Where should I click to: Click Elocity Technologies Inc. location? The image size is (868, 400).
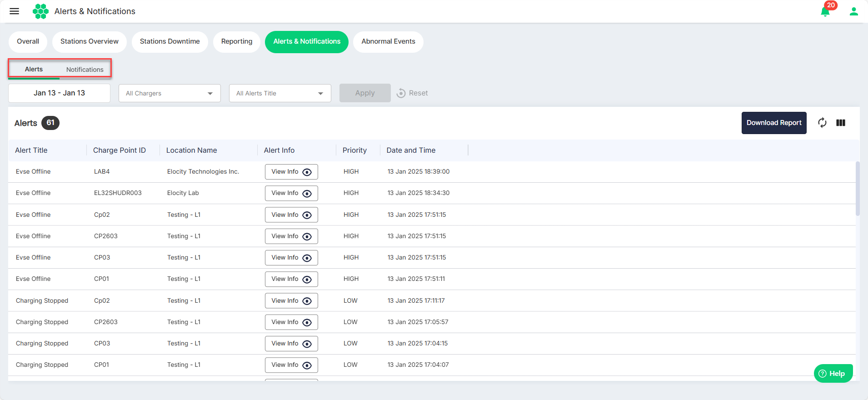[203, 172]
